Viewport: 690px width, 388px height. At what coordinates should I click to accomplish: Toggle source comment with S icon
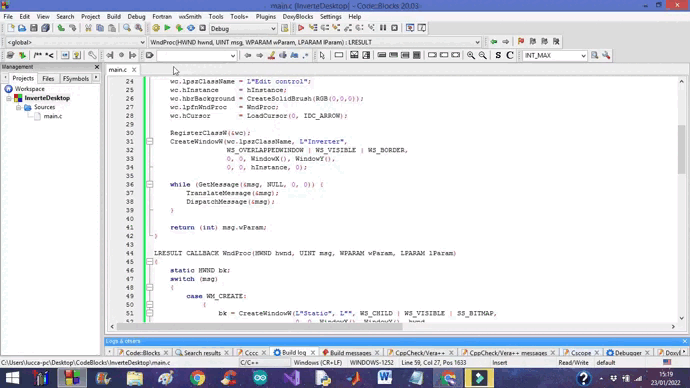[498, 55]
